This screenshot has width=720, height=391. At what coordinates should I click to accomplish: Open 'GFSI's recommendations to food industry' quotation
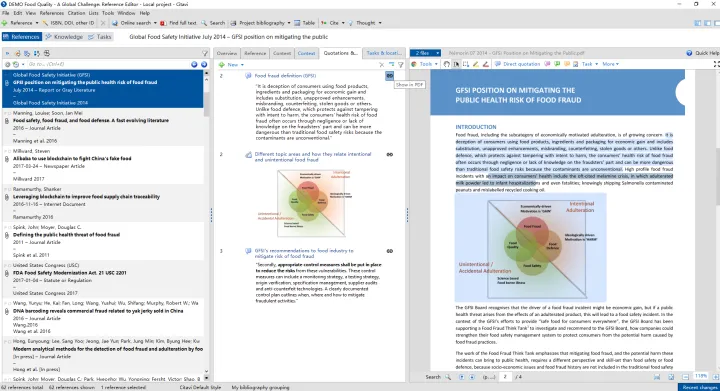pyautogui.click(x=304, y=253)
